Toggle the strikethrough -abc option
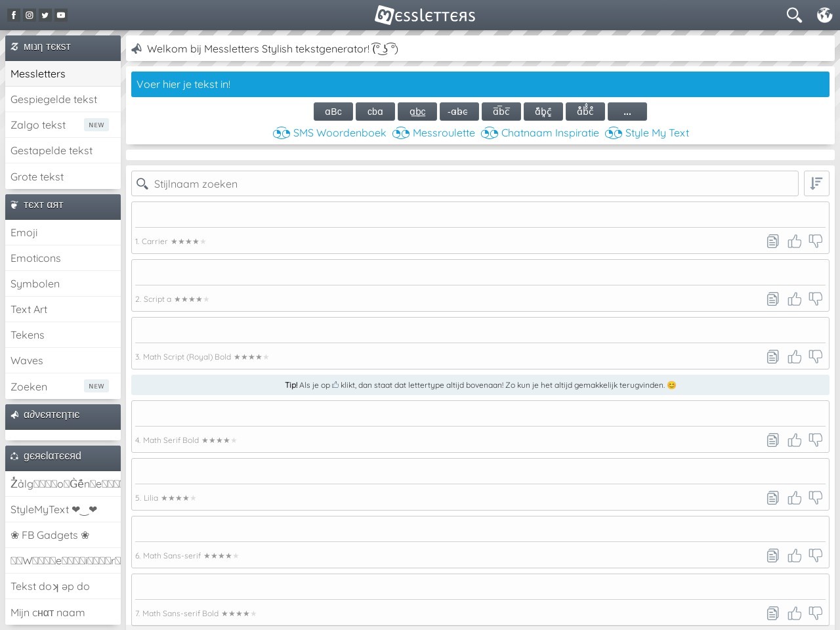 click(x=459, y=112)
